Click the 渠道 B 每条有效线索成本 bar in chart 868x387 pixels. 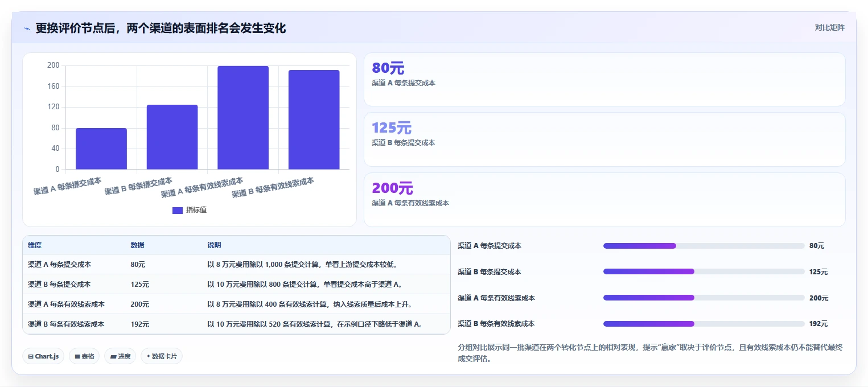tap(314, 120)
